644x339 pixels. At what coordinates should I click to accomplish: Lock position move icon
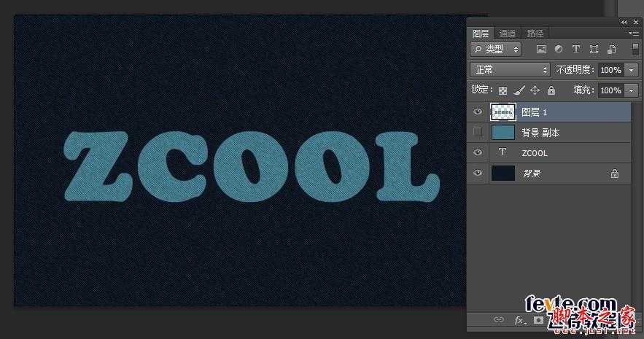pos(535,90)
